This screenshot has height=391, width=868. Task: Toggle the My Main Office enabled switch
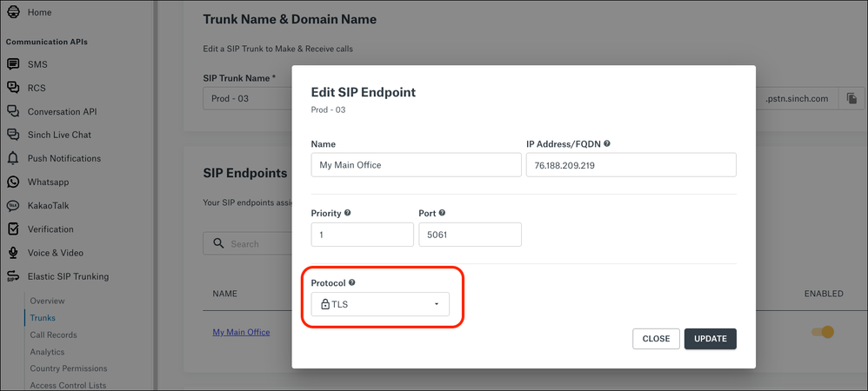[x=823, y=332]
